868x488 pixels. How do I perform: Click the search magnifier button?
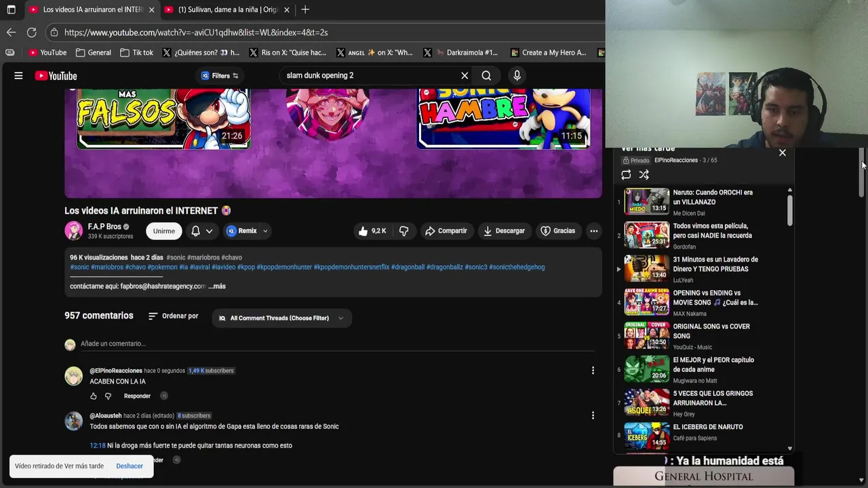coord(486,76)
